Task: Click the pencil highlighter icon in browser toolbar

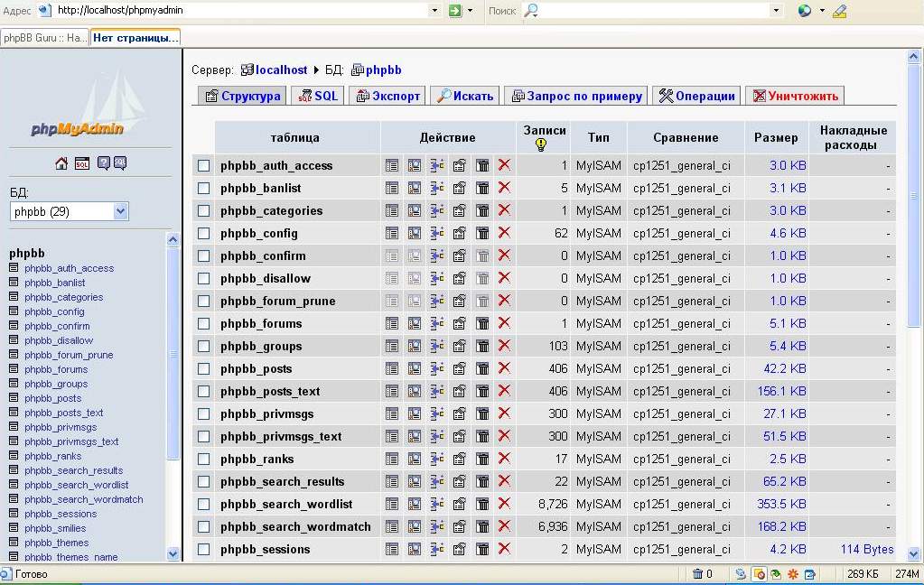Action: coord(840,11)
